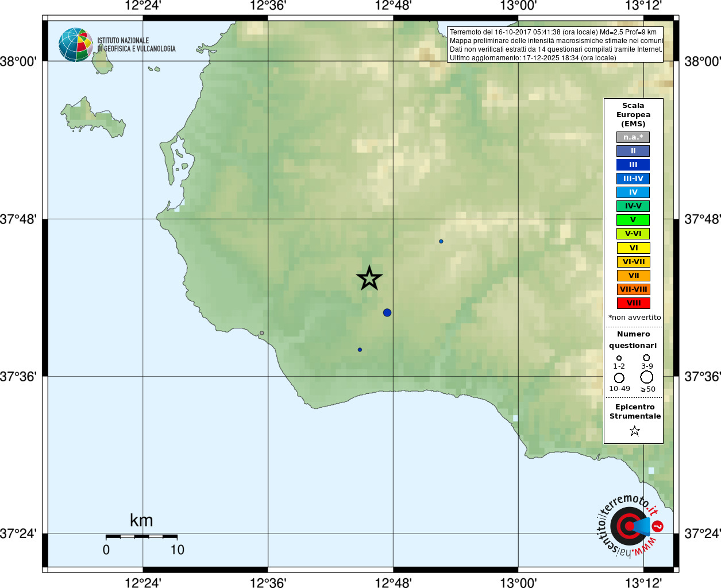Click the orange VII legend swatch
This screenshot has width=721, height=588.
coord(633,276)
